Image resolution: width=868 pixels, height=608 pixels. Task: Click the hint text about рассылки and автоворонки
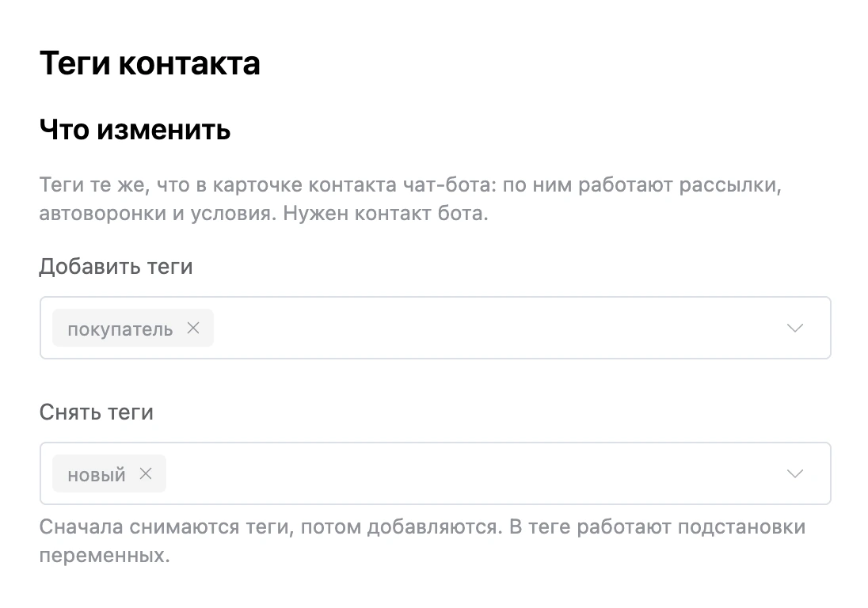point(410,199)
